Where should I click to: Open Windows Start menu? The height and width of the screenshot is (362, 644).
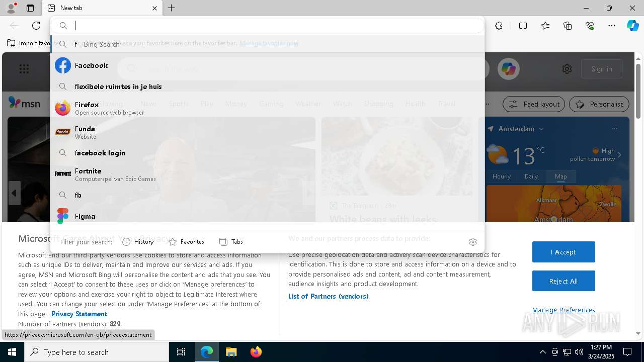(x=12, y=352)
